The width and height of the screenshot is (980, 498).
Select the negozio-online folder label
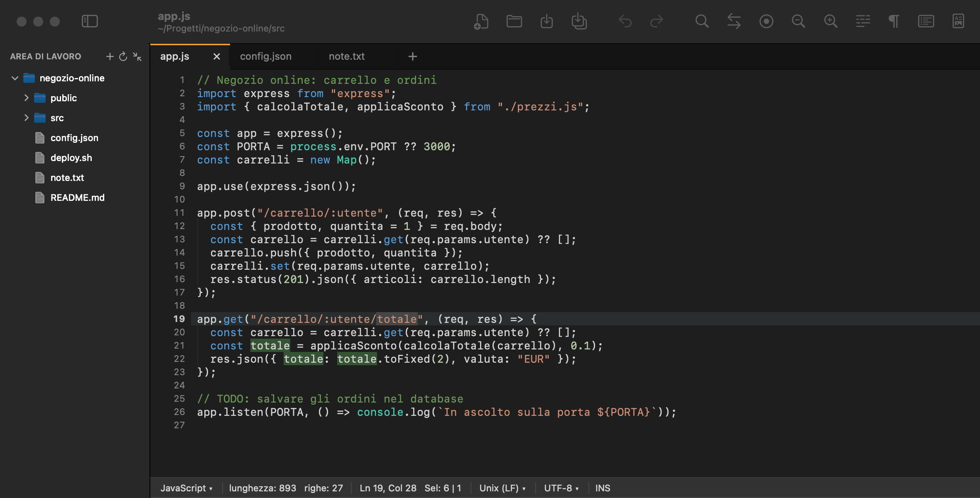72,78
